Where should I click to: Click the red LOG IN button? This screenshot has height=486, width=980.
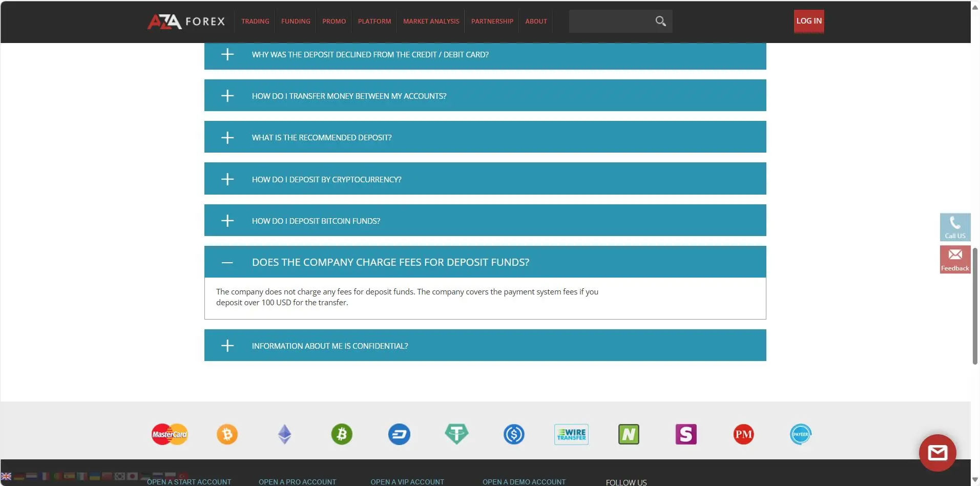[x=809, y=21]
